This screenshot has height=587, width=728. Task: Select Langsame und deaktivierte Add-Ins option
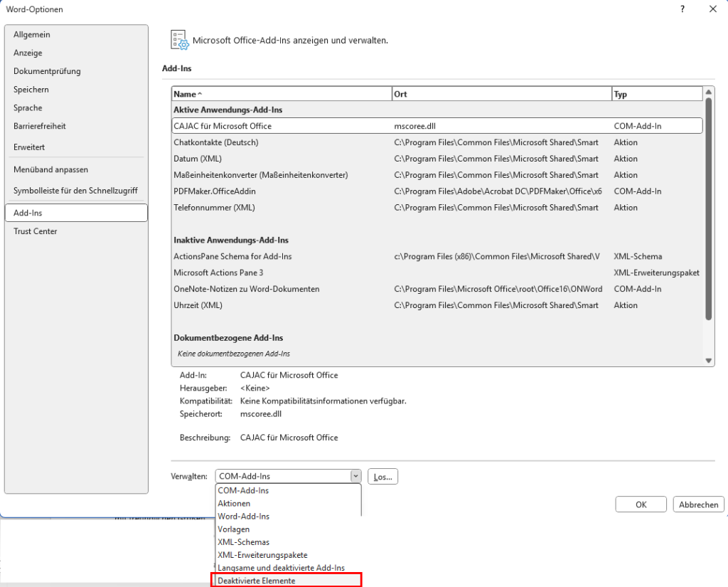[281, 568]
